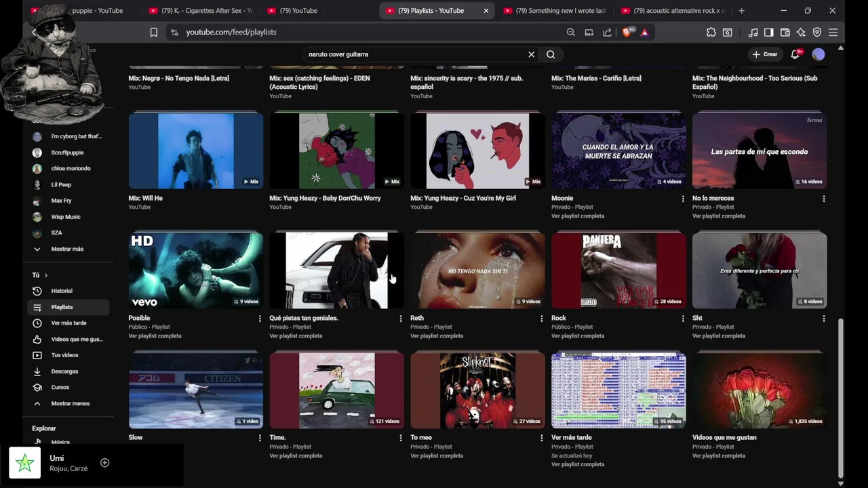Screen dimensions: 868x488
Task: Open the Brave VPN shield icon
Action: coord(817,32)
